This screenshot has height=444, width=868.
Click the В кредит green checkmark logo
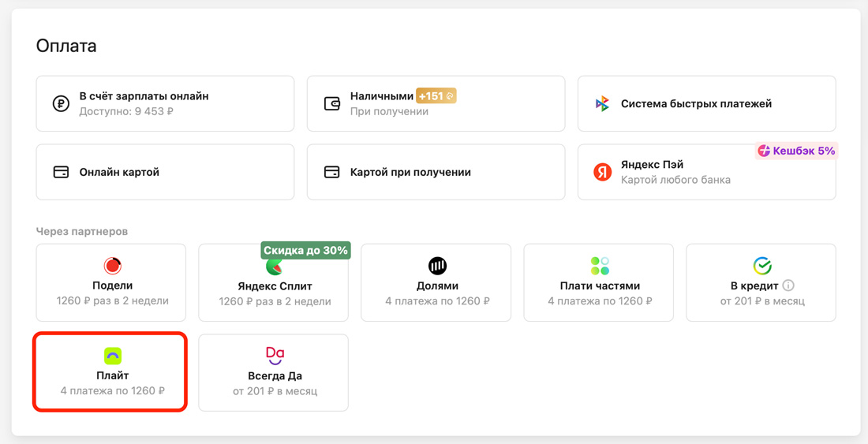click(762, 266)
